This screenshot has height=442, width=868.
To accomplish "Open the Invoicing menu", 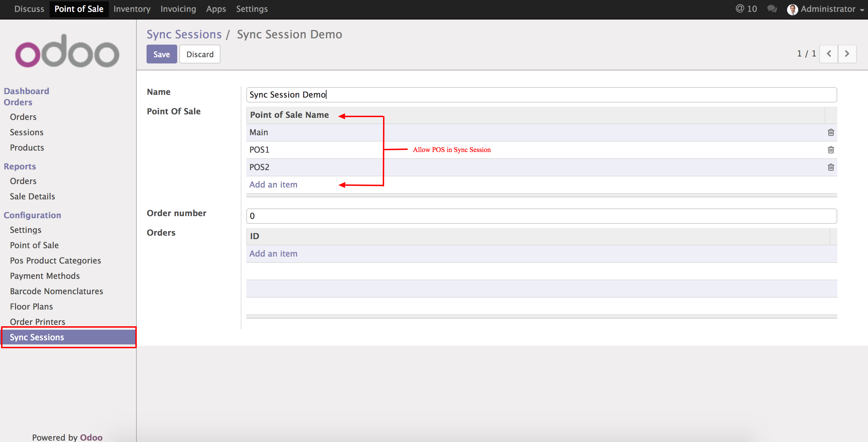I will click(x=178, y=9).
